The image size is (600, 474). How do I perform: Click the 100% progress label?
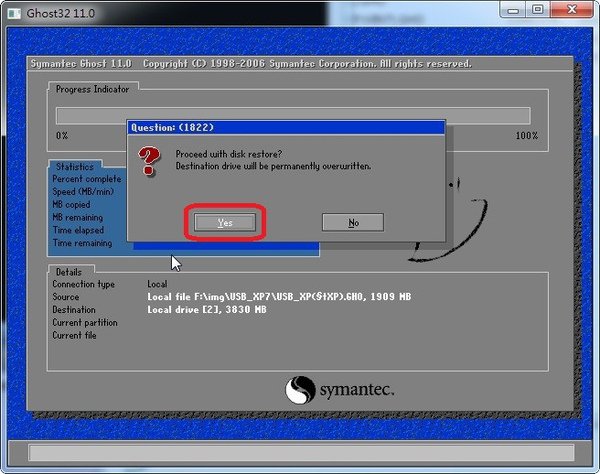[527, 135]
